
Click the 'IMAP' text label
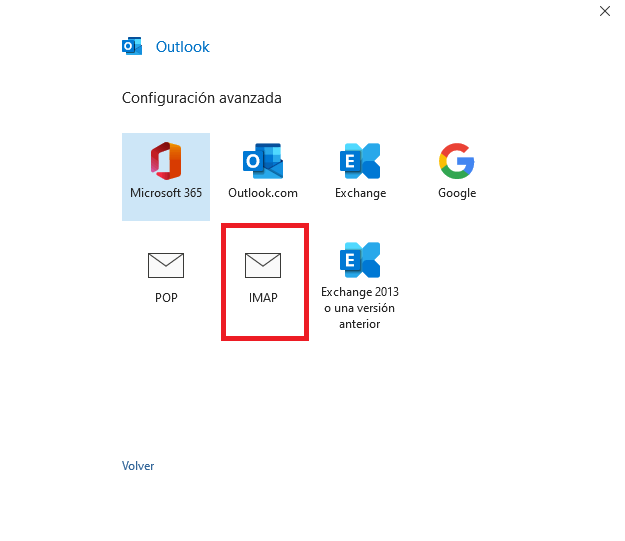[x=263, y=298]
